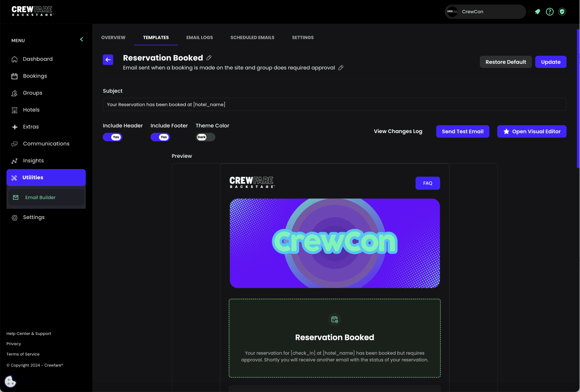
Task: Click the Extras plus icon
Action: pyautogui.click(x=14, y=127)
